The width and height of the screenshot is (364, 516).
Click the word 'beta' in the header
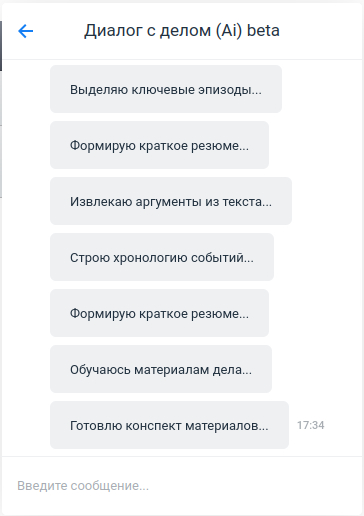[263, 31]
